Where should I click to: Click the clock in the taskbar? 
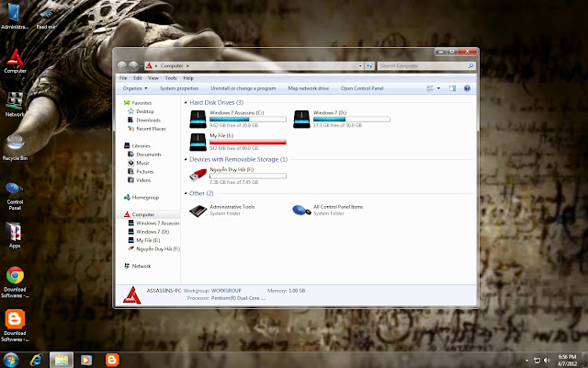tap(567, 360)
